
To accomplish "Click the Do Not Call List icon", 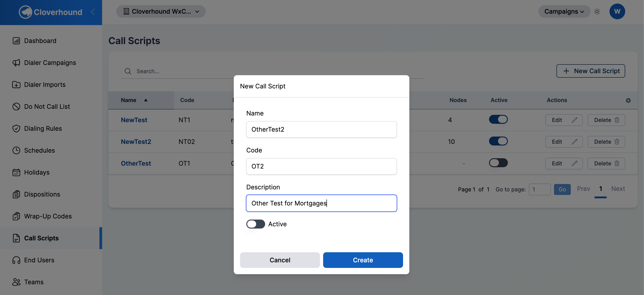I will click(16, 106).
